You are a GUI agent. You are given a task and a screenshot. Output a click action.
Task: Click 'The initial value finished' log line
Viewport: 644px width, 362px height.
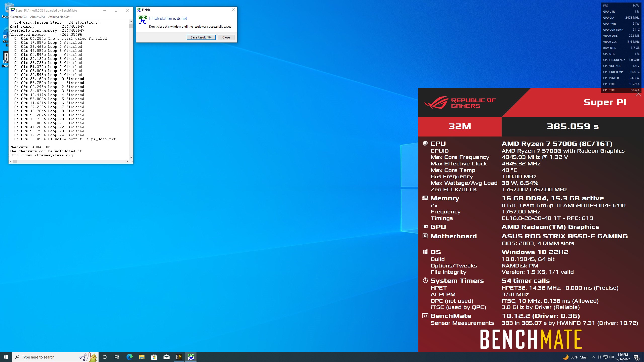[60, 38]
